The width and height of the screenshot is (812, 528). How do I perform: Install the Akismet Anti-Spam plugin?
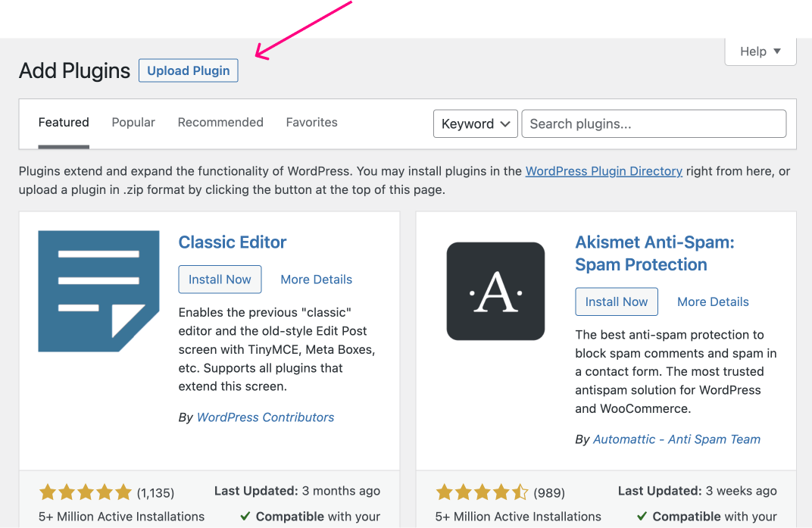(x=617, y=301)
